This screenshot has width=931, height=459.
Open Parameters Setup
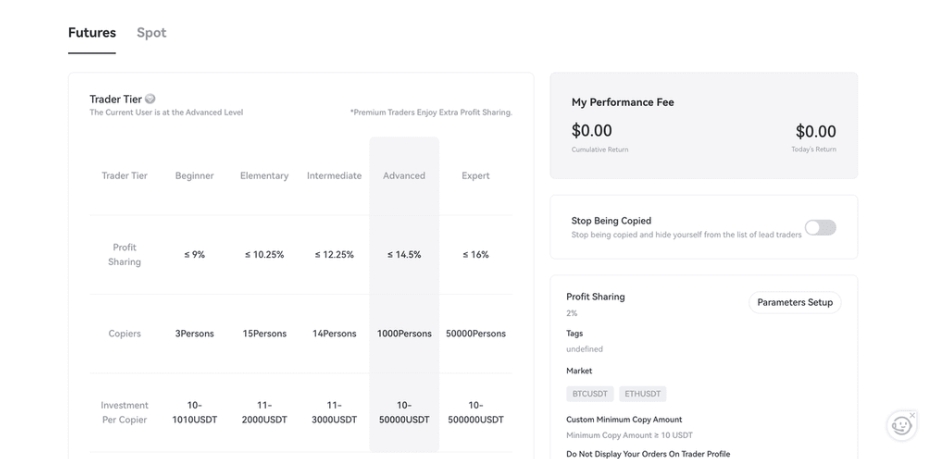click(794, 302)
